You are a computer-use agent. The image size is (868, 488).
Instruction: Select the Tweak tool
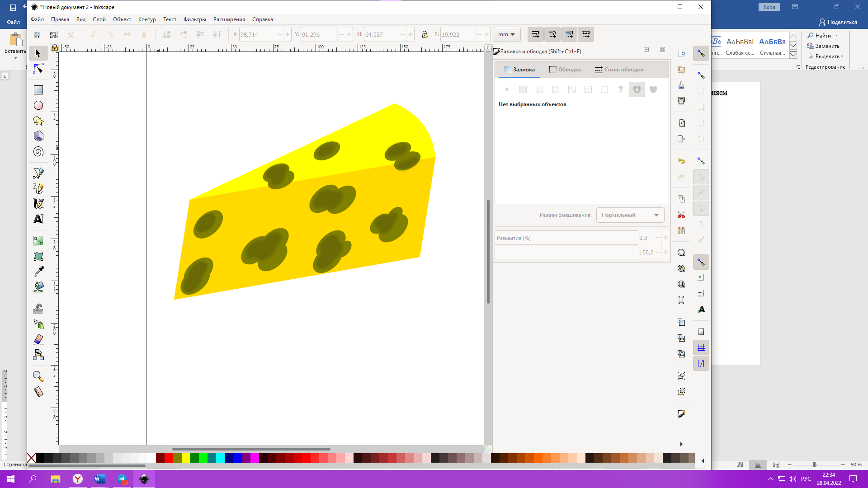(x=38, y=309)
